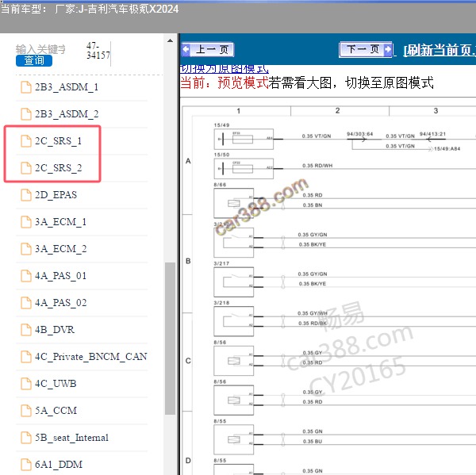The image size is (476, 475).
Task: Open the 4A_PAS_01 diagram
Action: [x=61, y=276]
